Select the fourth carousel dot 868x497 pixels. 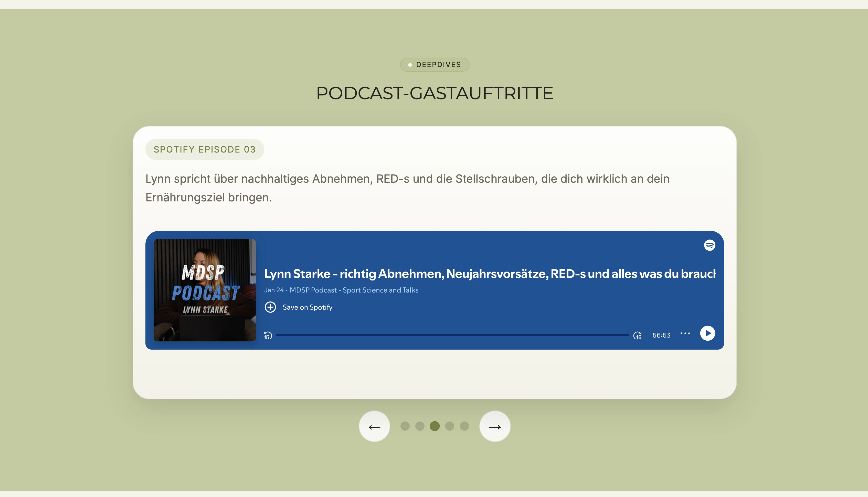(x=450, y=426)
